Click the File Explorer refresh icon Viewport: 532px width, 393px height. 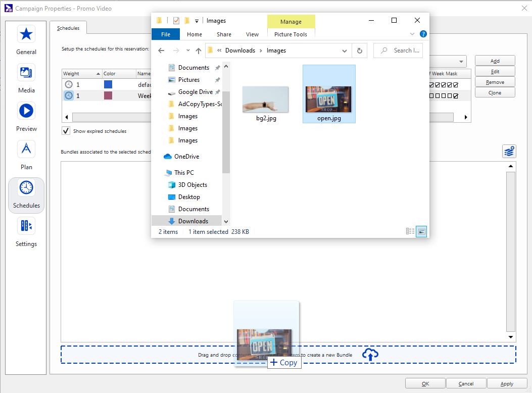[359, 51]
